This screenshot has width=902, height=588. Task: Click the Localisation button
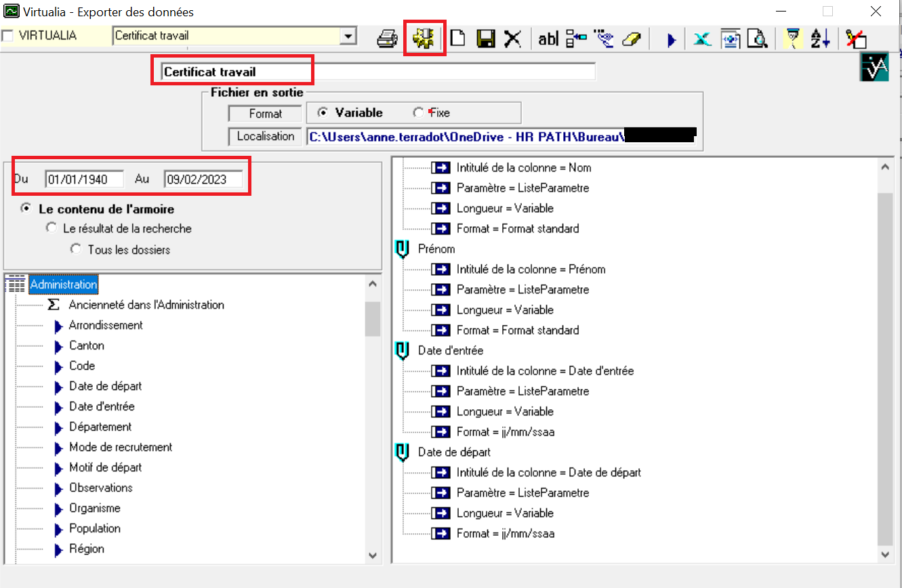pyautogui.click(x=266, y=136)
